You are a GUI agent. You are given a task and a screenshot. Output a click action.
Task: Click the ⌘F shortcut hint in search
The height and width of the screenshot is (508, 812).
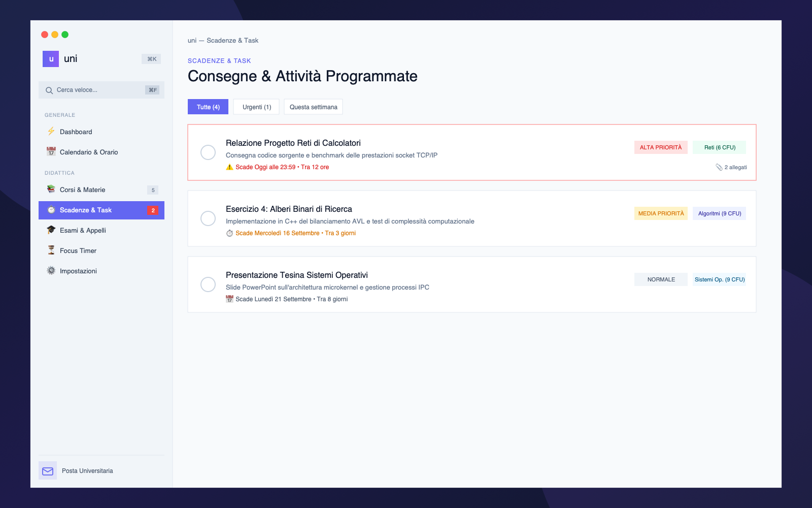pyautogui.click(x=152, y=90)
